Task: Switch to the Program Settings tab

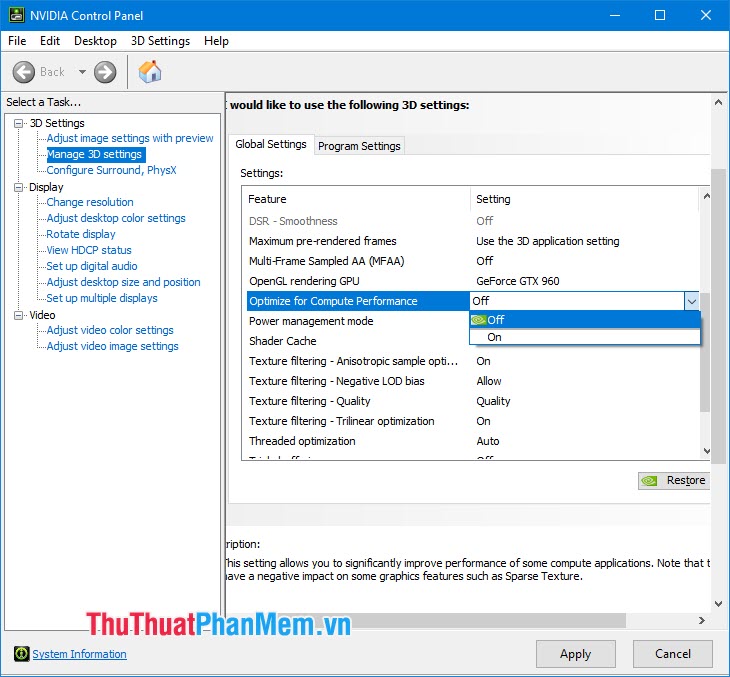Action: [359, 146]
